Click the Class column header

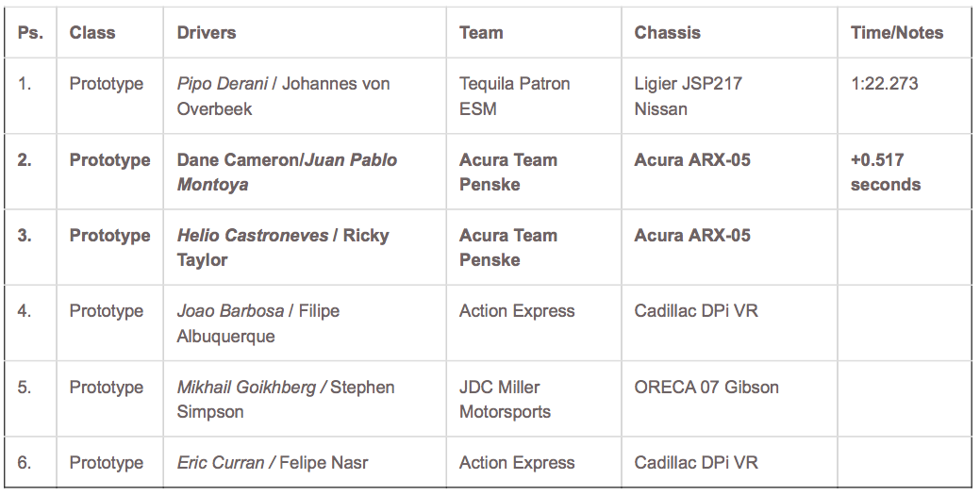pyautogui.click(x=92, y=32)
